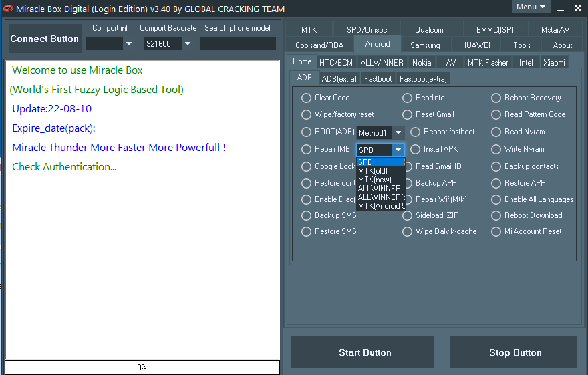Select the Wipe Dalvik-cache radio button
The image size is (588, 375).
(407, 231)
